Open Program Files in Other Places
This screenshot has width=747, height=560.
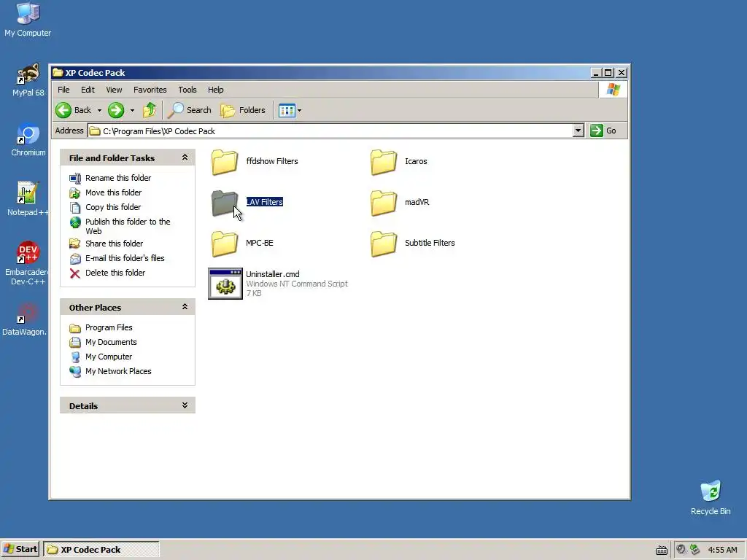109,328
